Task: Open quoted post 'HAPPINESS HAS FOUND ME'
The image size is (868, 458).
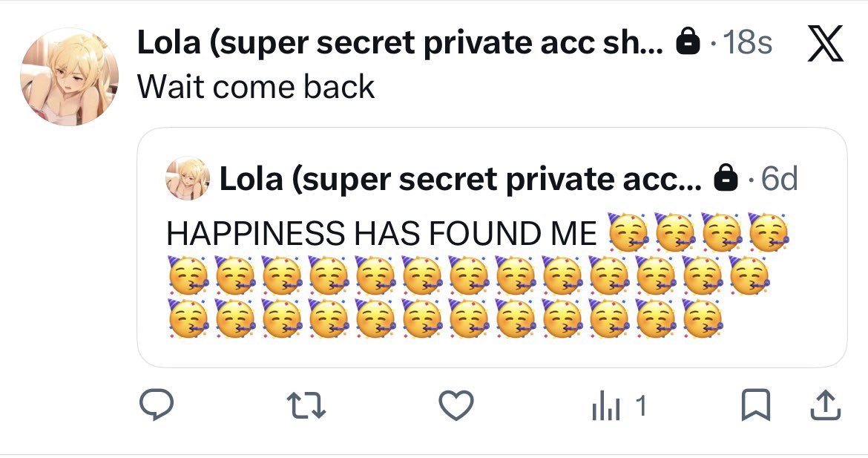Action: tap(381, 232)
